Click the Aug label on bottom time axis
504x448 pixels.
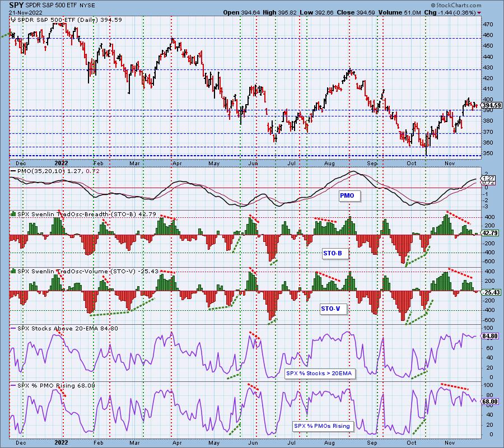[x=329, y=442]
